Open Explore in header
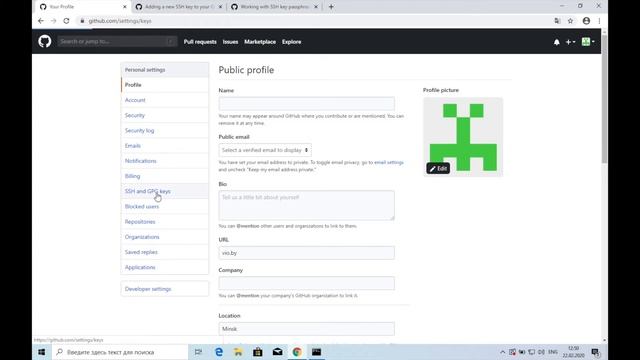640x360 pixels. click(x=291, y=42)
